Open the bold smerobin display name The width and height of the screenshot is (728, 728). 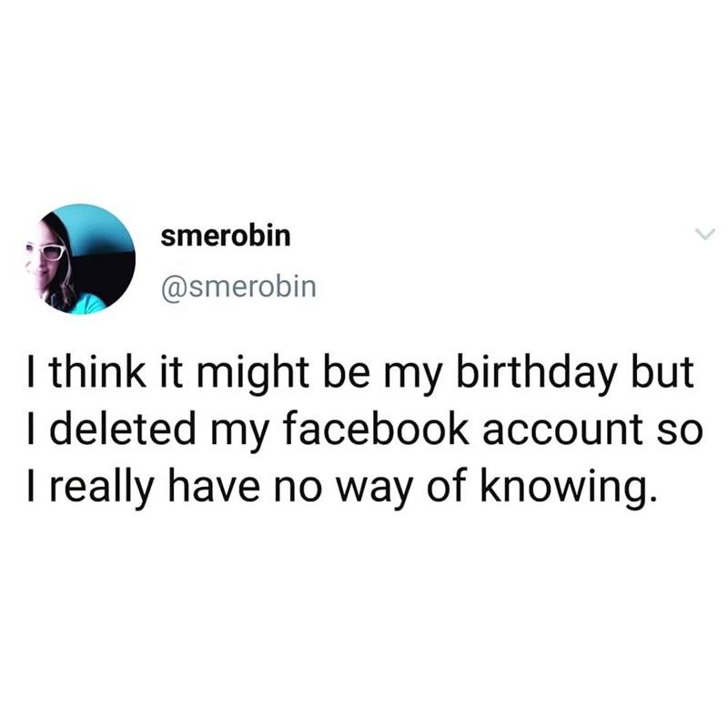click(x=226, y=236)
